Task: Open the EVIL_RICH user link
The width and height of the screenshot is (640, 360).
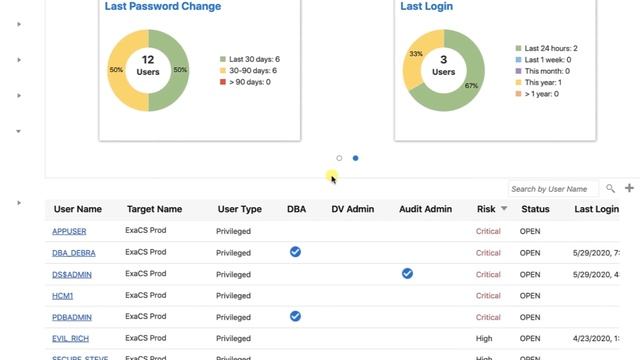Action: (70, 339)
